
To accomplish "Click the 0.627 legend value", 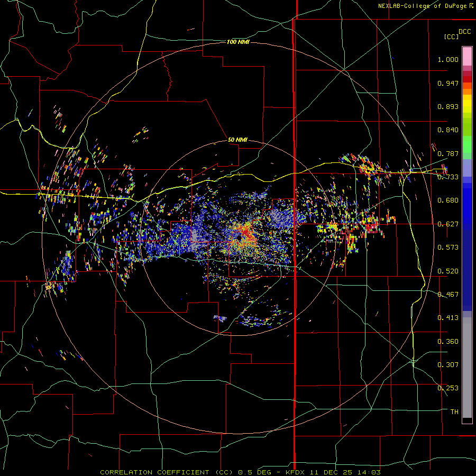I will click(448, 224).
